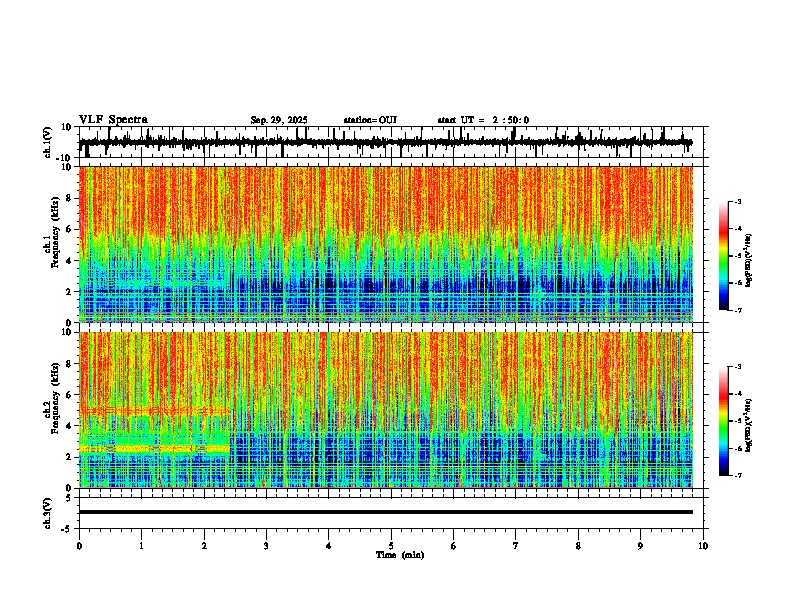This screenshot has height=612, width=792.
Task: Click time axis tick label "7"
Action: pyautogui.click(x=516, y=546)
